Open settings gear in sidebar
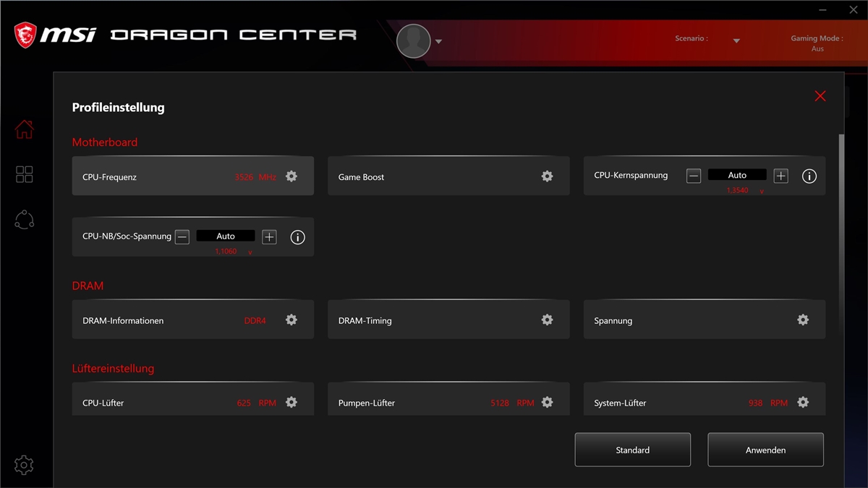868x488 pixels. (x=24, y=465)
